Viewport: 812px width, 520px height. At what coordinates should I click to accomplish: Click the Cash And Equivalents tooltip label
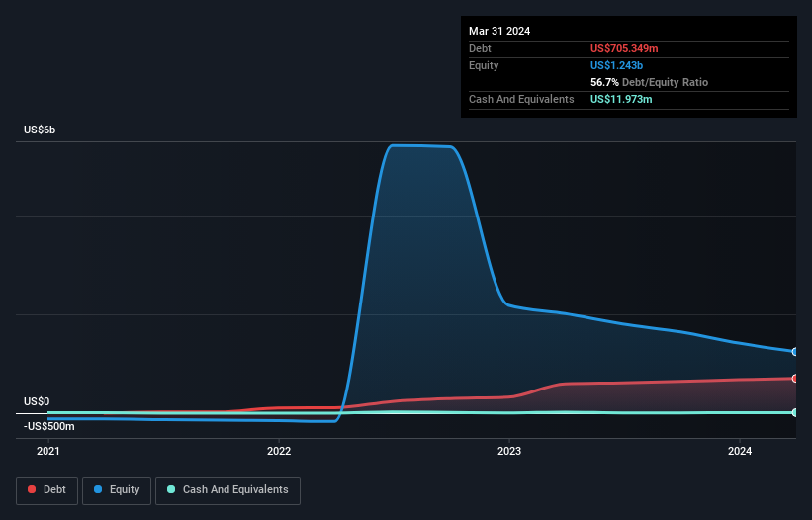click(x=521, y=99)
